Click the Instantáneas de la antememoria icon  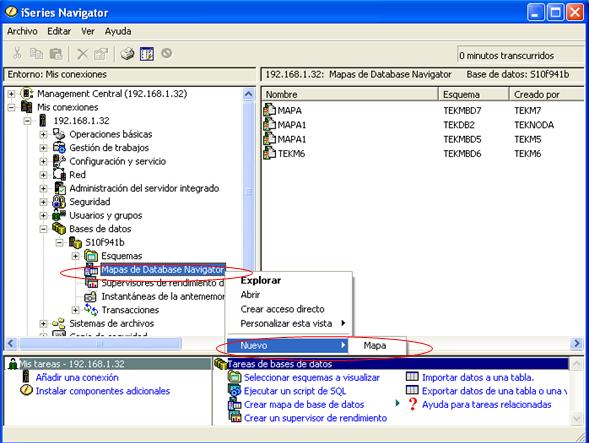(91, 296)
